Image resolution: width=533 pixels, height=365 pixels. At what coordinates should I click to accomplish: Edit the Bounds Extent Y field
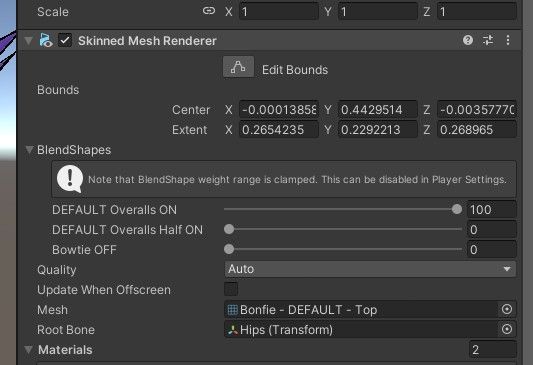tap(378, 129)
